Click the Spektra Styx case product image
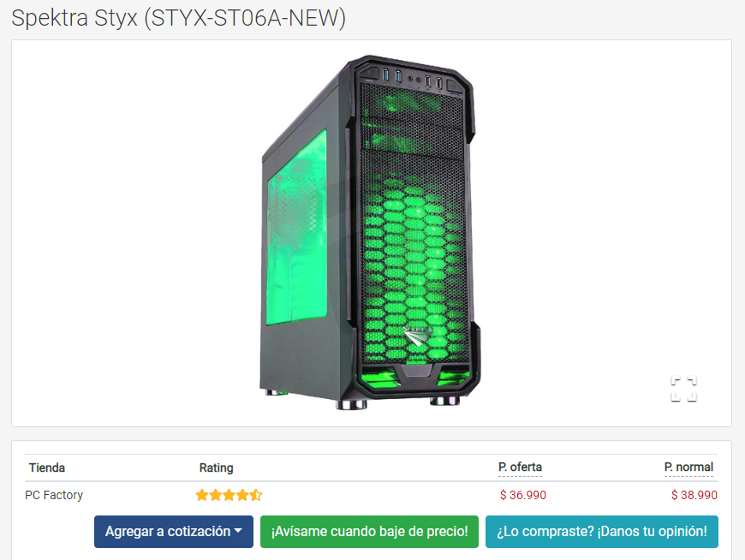The image size is (745, 560). click(x=370, y=233)
